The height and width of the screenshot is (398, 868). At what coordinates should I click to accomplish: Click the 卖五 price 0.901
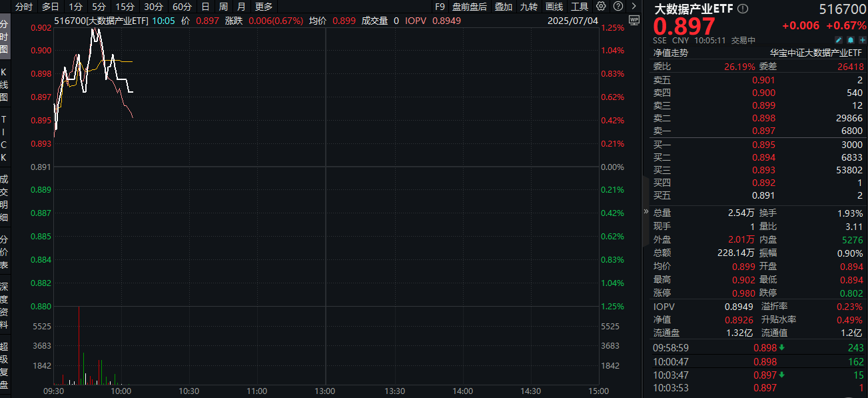(x=763, y=80)
